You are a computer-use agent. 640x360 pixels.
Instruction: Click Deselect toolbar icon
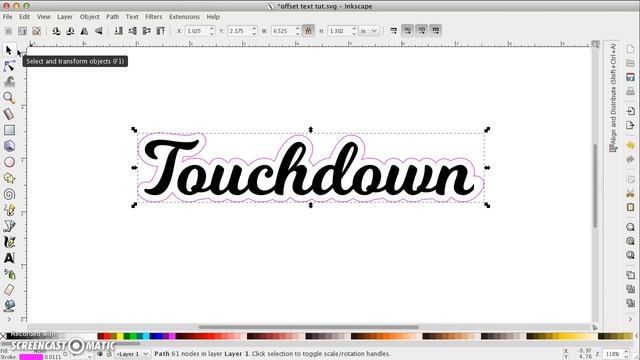tap(36, 31)
